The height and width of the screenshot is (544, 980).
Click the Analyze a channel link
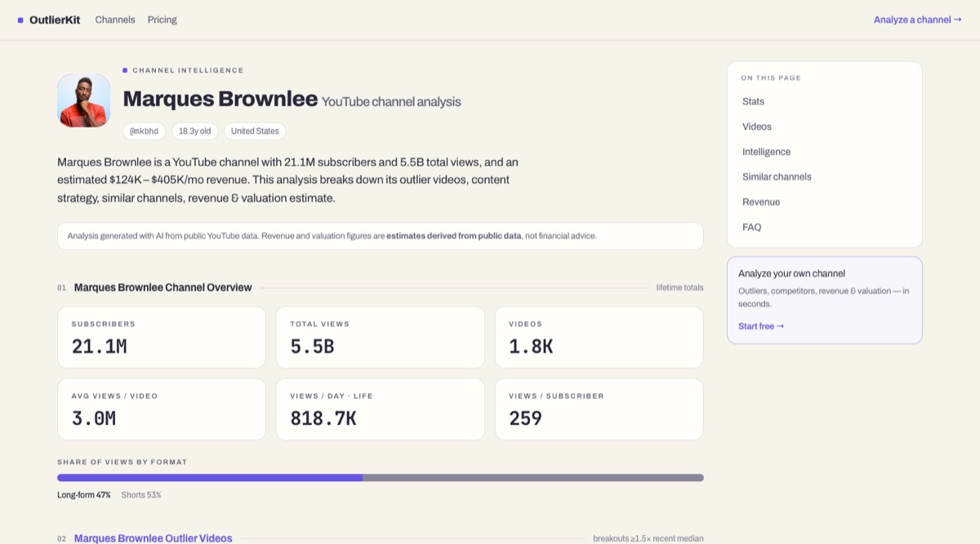pyautogui.click(x=917, y=20)
